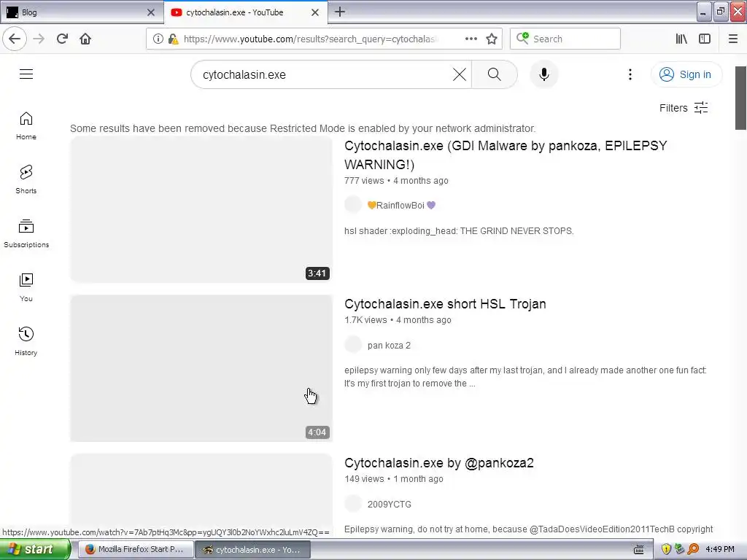This screenshot has width=747, height=560.
Task: Show site information icon in address bar
Action: 158,39
